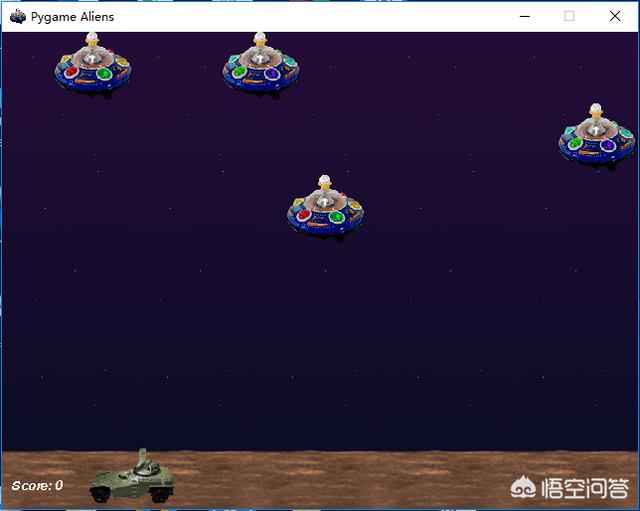Click the green light on the middle UFO

pyautogui.click(x=337, y=217)
